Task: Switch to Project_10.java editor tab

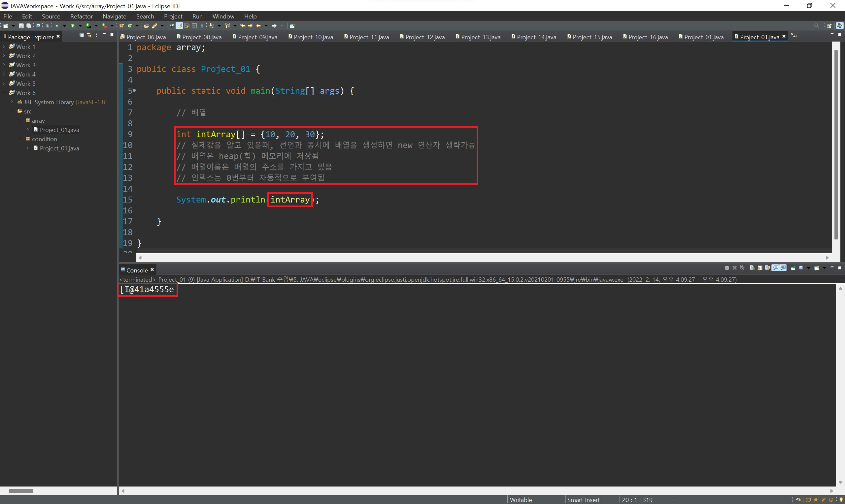Action: 313,37
